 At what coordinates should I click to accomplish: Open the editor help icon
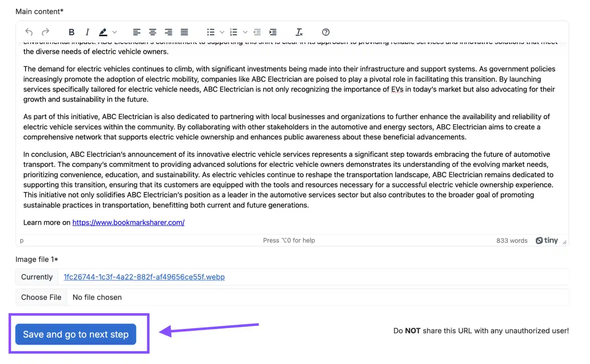(326, 32)
